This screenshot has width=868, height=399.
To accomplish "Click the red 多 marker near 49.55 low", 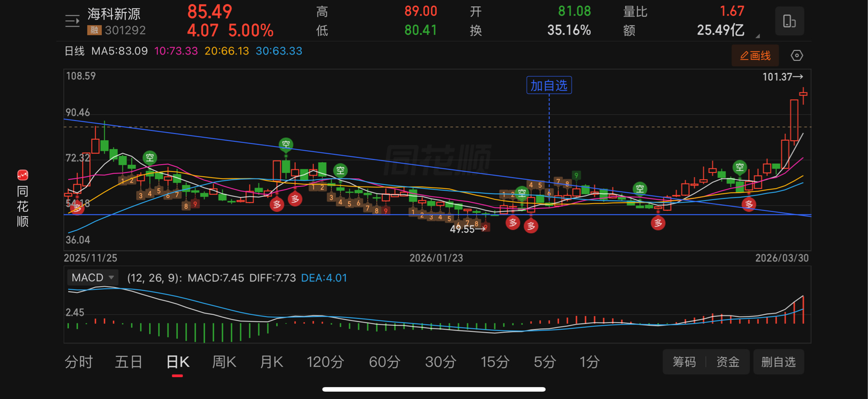I will tap(513, 223).
